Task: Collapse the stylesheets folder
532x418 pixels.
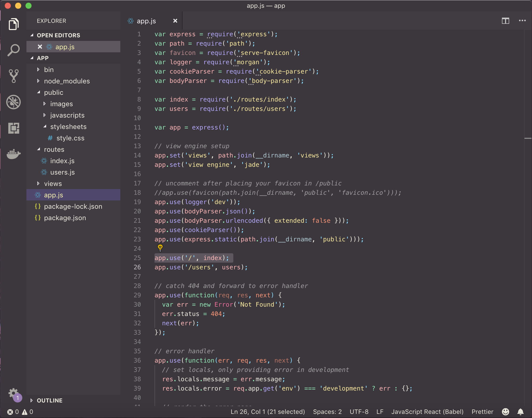Action: [68, 127]
